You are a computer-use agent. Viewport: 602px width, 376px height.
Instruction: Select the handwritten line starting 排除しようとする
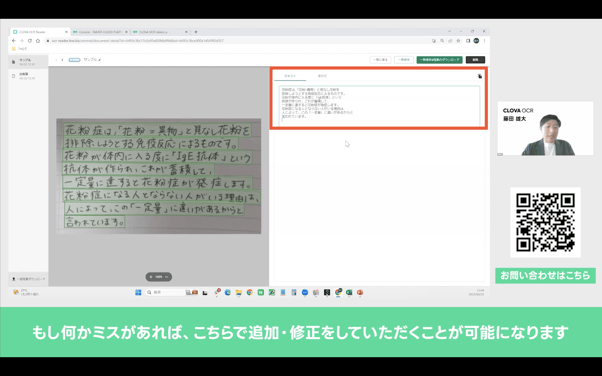(151, 143)
